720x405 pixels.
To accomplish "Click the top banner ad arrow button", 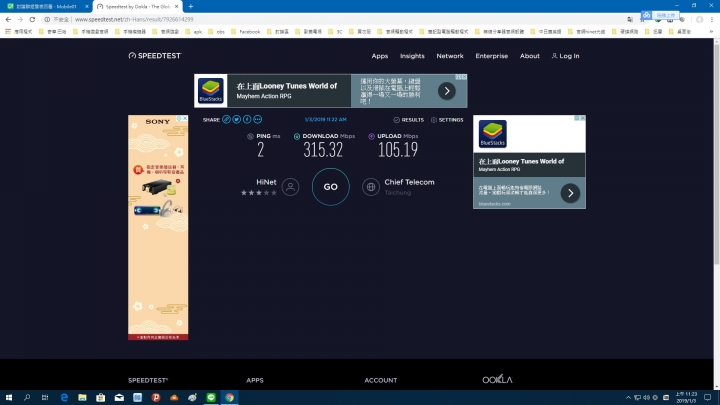I will (x=446, y=91).
